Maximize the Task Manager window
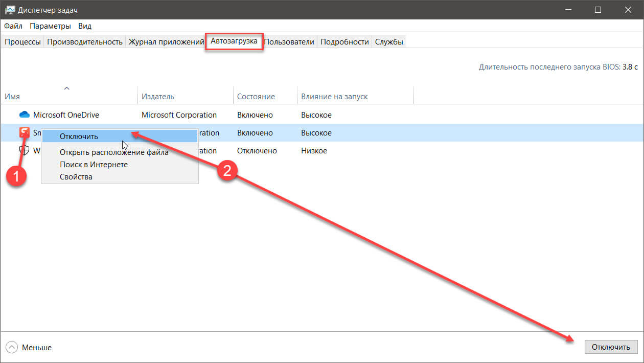 598,10
